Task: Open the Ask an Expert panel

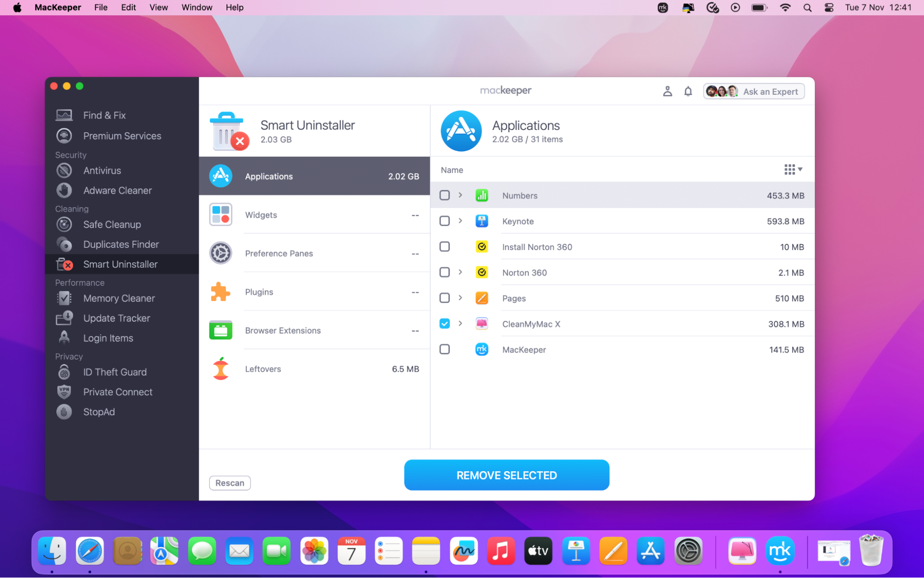Action: [753, 91]
